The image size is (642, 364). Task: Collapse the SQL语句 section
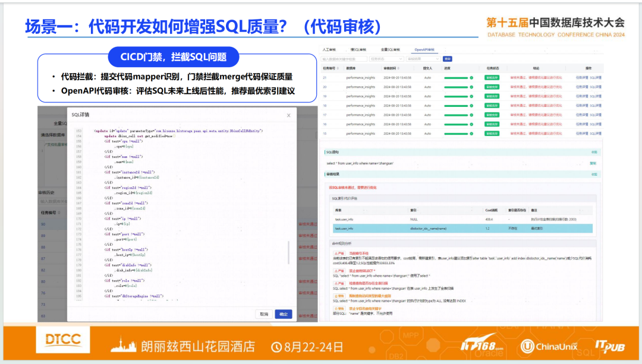pyautogui.click(x=594, y=152)
